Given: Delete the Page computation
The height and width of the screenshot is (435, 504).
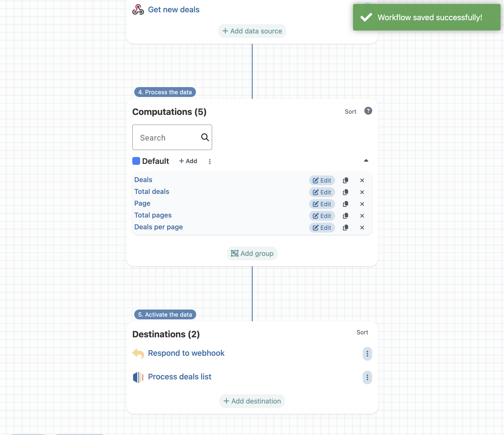Looking at the screenshot, I should (x=362, y=204).
